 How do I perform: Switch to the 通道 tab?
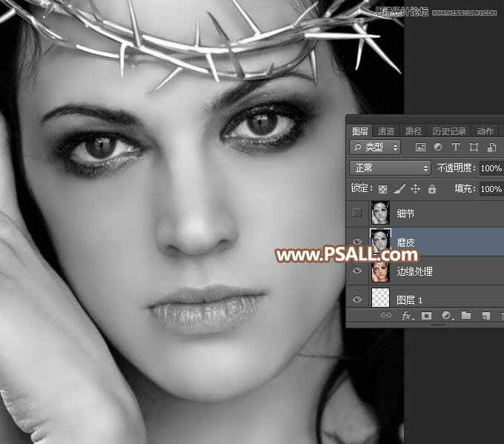point(385,131)
